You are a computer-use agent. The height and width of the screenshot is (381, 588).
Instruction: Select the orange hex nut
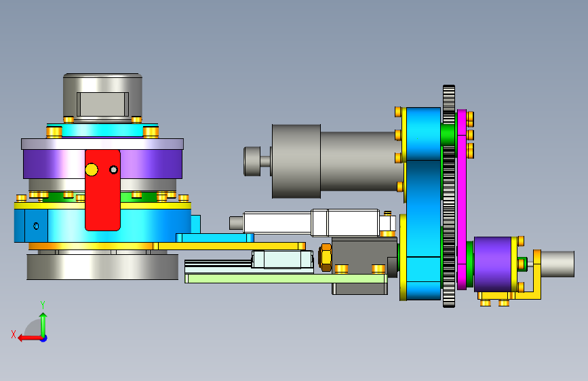coord(325,257)
